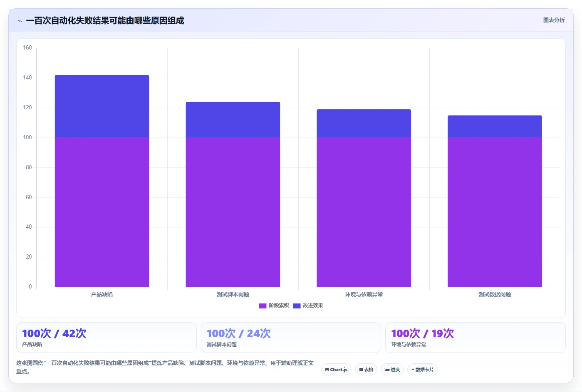Image resolution: width=582 pixels, height=392 pixels.
Task: Click the 140 y-axis tick label
Action: (27, 78)
